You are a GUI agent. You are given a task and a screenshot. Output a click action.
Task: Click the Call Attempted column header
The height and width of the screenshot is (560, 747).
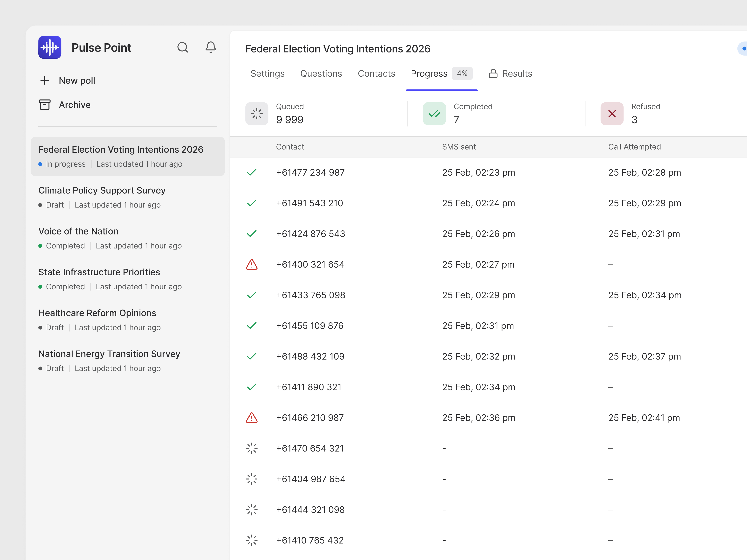[635, 147]
